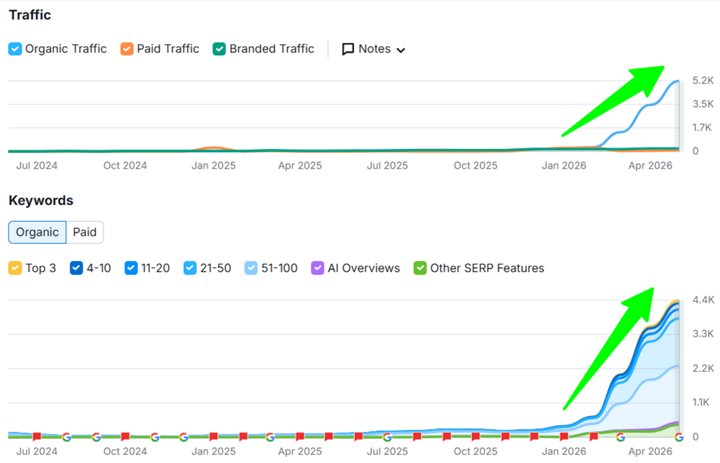Open the Notes dropdown

373,49
